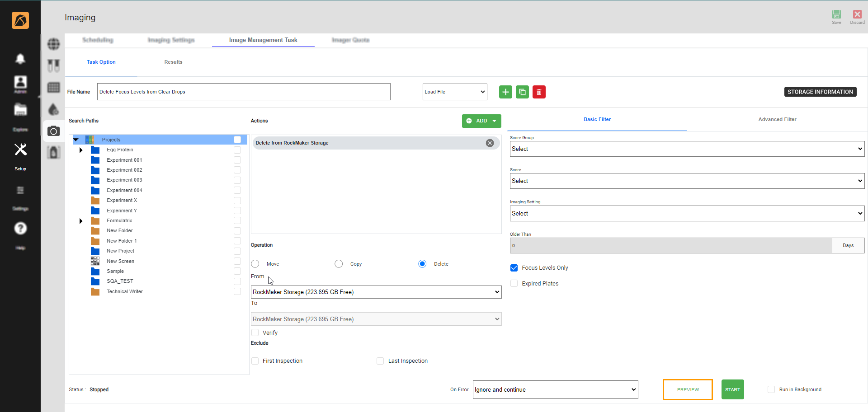Click the logo in the sidebar
The image size is (868, 412).
point(20,20)
